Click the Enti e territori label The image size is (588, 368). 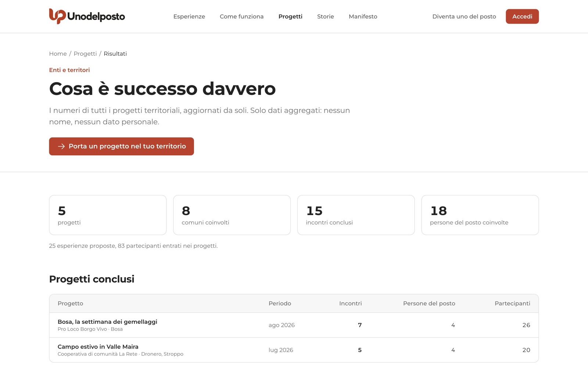point(69,70)
